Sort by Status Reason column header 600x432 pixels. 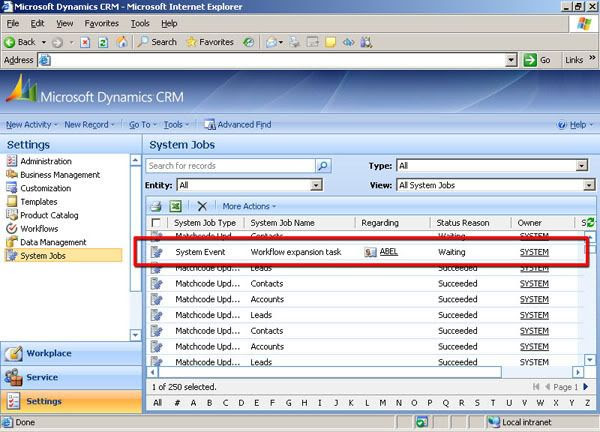(x=463, y=223)
